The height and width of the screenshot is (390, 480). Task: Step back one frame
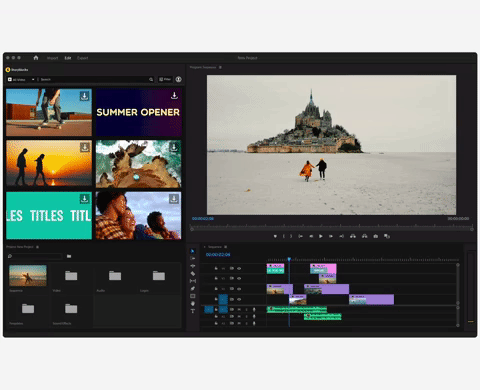[311, 236]
